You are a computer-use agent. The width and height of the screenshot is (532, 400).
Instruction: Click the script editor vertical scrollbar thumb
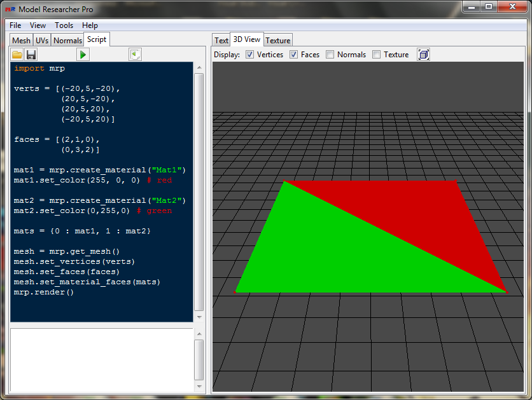[199, 192]
